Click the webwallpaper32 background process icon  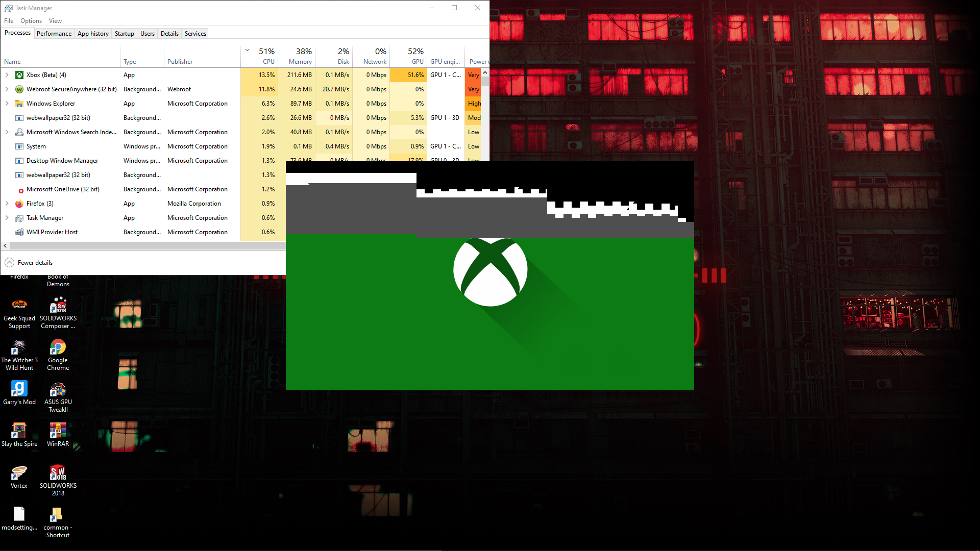[19, 117]
